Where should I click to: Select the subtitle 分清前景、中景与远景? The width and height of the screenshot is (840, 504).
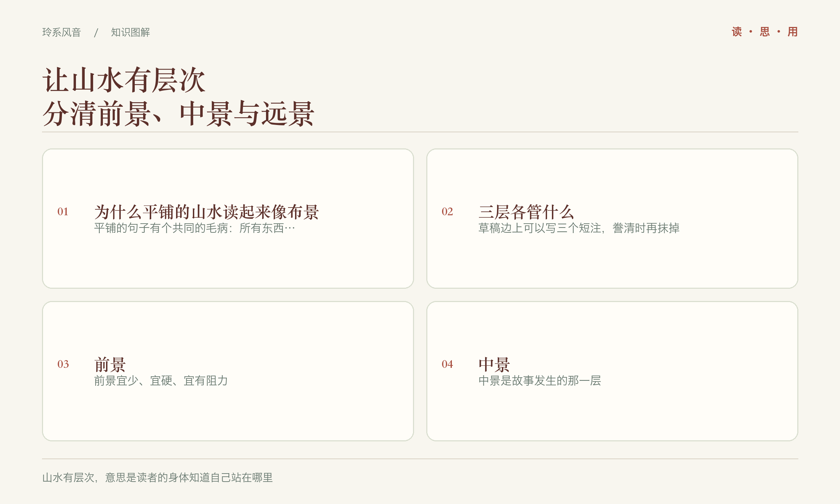[178, 114]
